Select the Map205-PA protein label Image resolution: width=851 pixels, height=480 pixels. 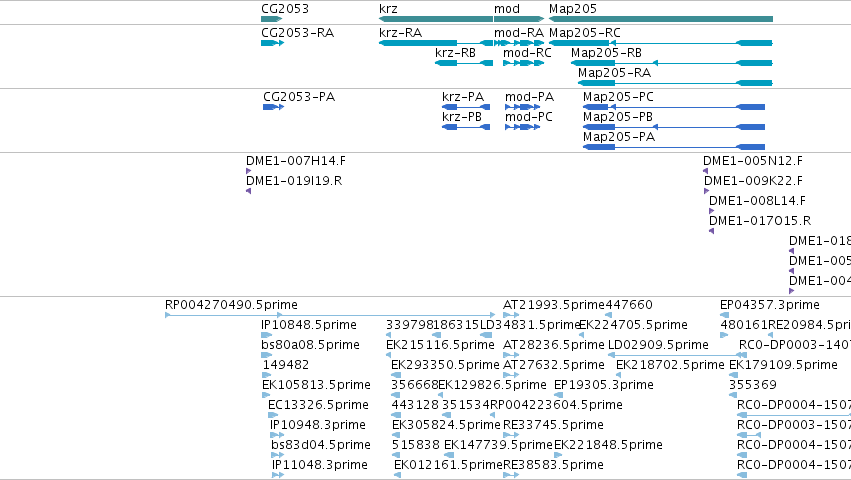619,137
